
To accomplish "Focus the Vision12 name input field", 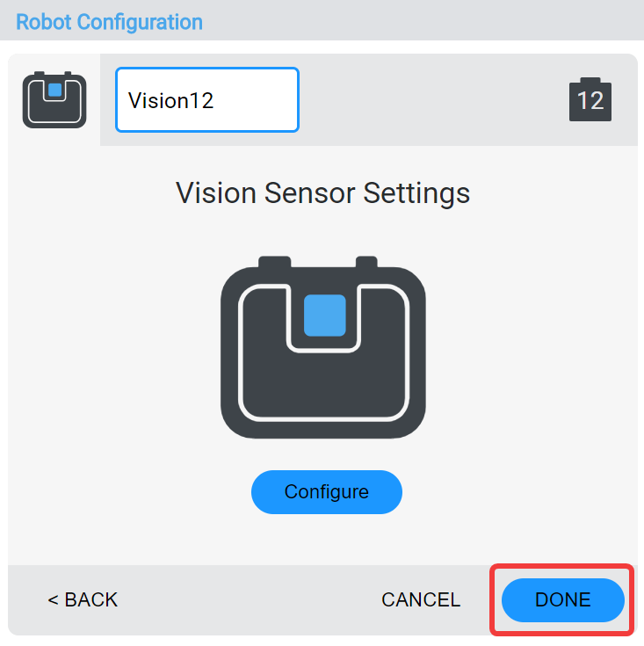I will pyautogui.click(x=207, y=100).
